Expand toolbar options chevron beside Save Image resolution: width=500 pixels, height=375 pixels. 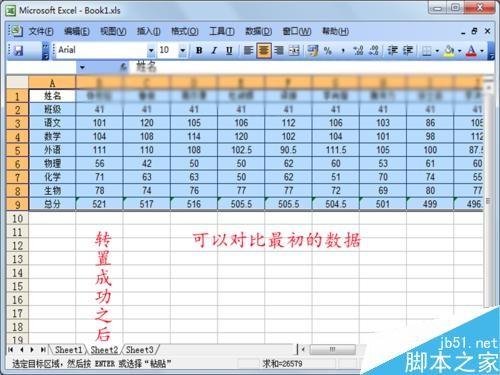click(46, 51)
